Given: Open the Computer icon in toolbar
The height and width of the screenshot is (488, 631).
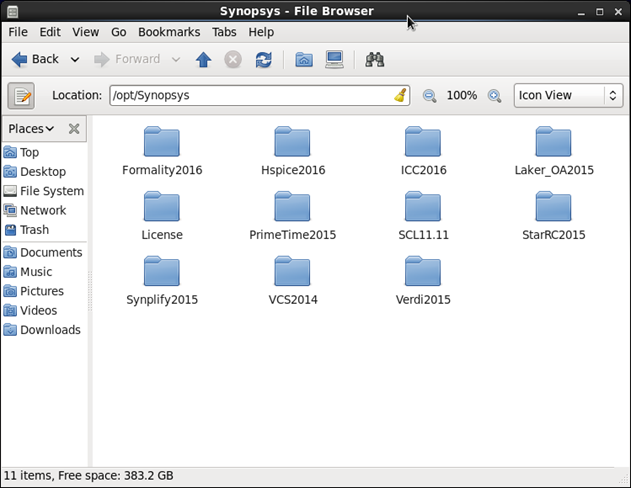Looking at the screenshot, I should click(x=334, y=60).
